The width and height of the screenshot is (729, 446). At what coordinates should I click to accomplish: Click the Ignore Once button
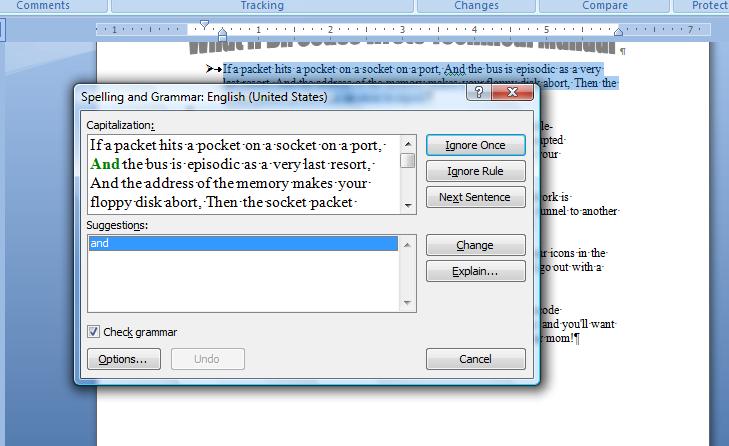point(476,145)
